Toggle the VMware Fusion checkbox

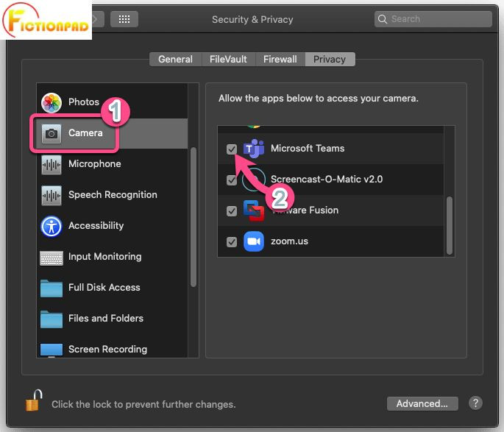click(x=232, y=211)
